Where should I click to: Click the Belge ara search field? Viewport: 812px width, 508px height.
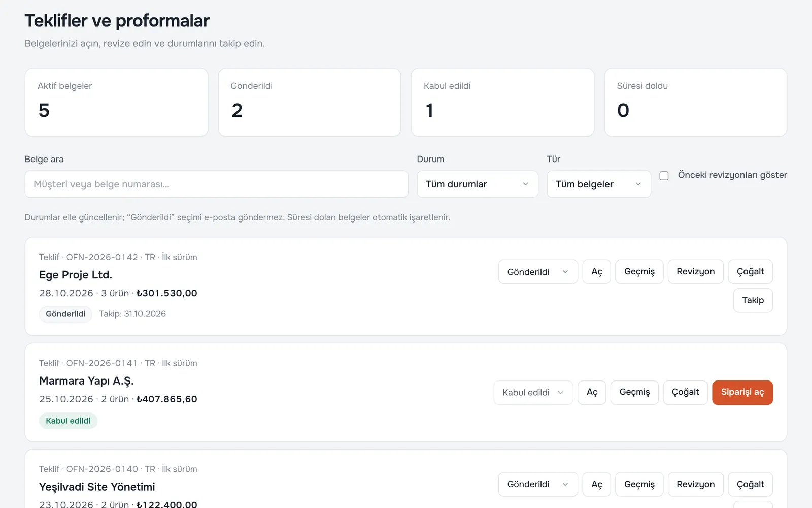(x=216, y=184)
